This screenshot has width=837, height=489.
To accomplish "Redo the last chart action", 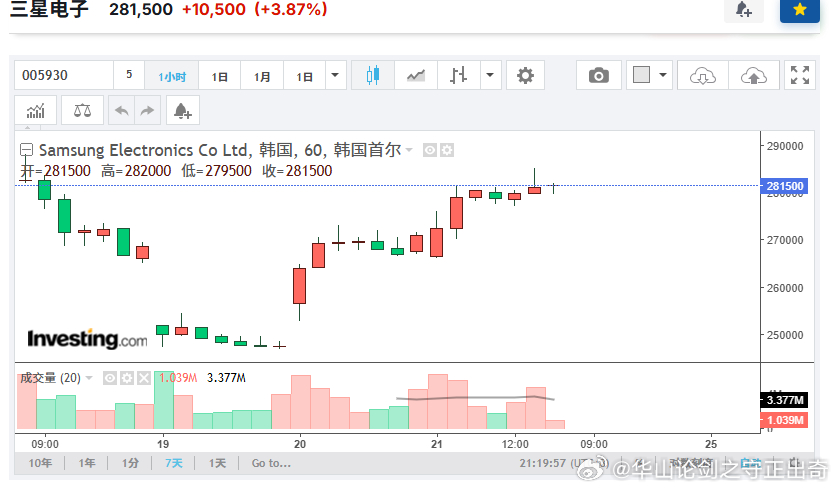I will coord(147,111).
